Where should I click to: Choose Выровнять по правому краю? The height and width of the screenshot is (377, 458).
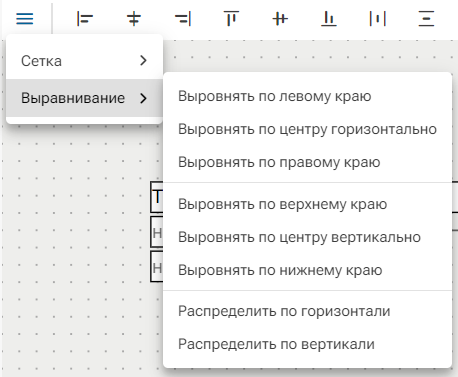pyautogui.click(x=307, y=162)
